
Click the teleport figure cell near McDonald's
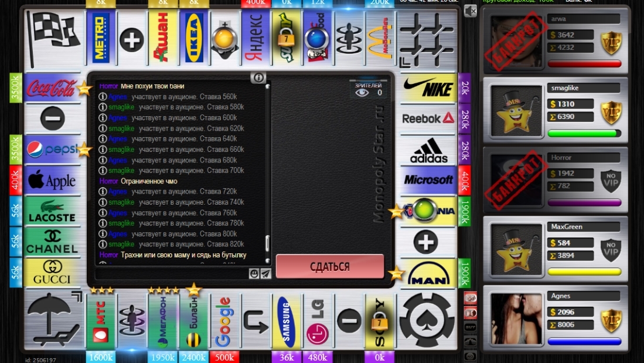pyautogui.click(x=349, y=39)
